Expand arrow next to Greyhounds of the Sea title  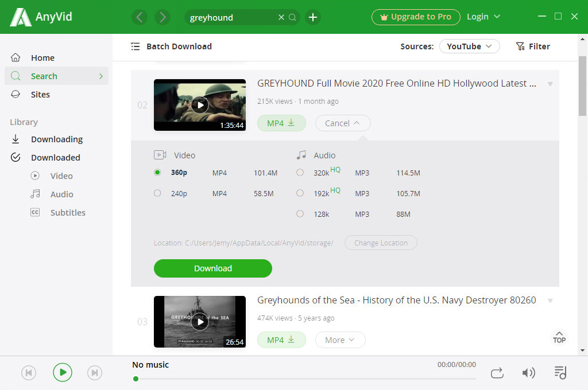click(x=550, y=301)
